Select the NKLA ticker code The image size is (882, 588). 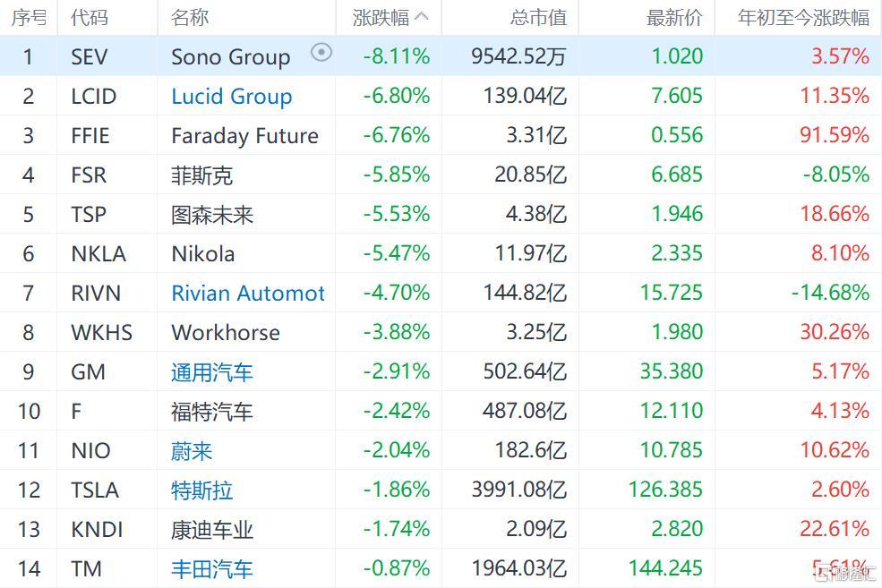tap(98, 254)
